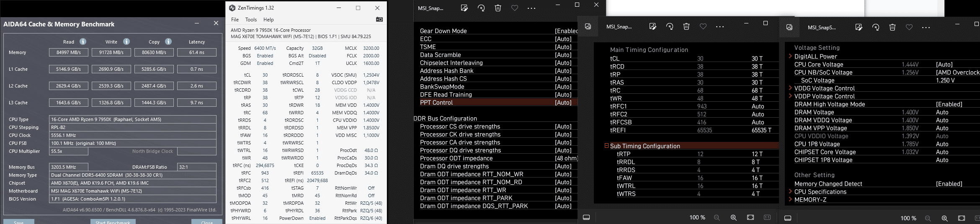This screenshot has height=224, width=980.
Task: Click the L3 Cache read value 1643.6 GB/s
Action: click(69, 103)
